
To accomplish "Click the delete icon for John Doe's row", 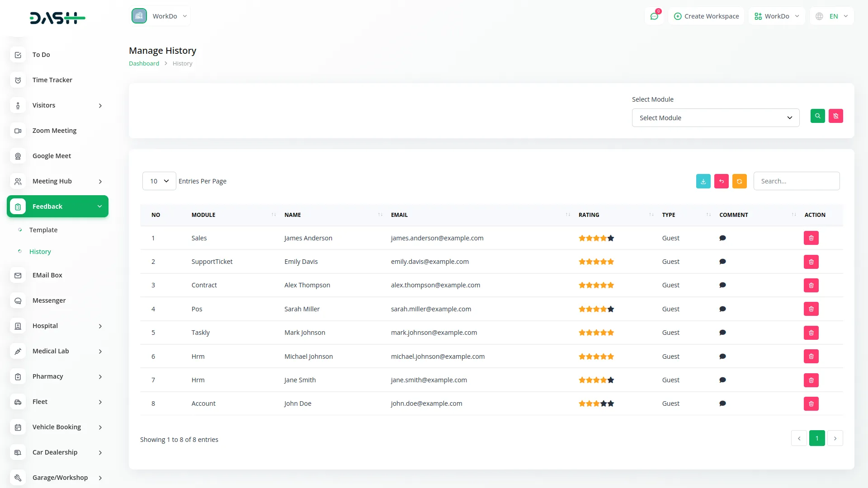I will tap(811, 404).
